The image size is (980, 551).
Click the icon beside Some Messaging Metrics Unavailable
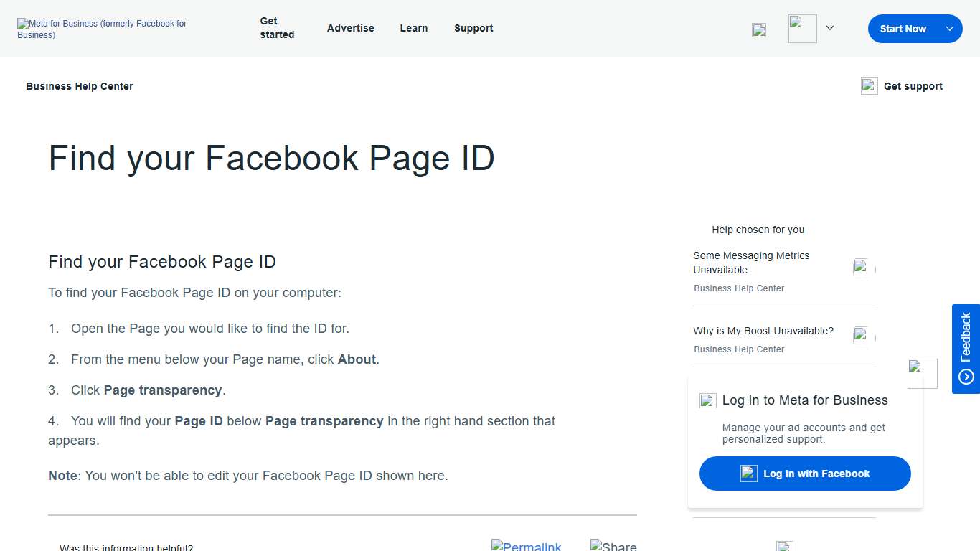tap(862, 268)
